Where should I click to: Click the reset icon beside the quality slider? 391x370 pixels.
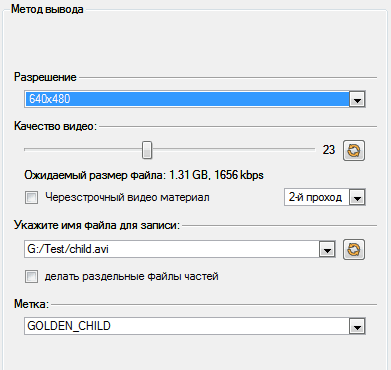(x=354, y=151)
